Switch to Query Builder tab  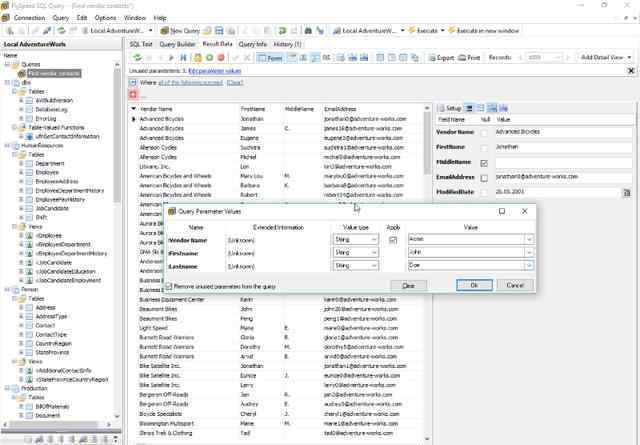click(177, 44)
